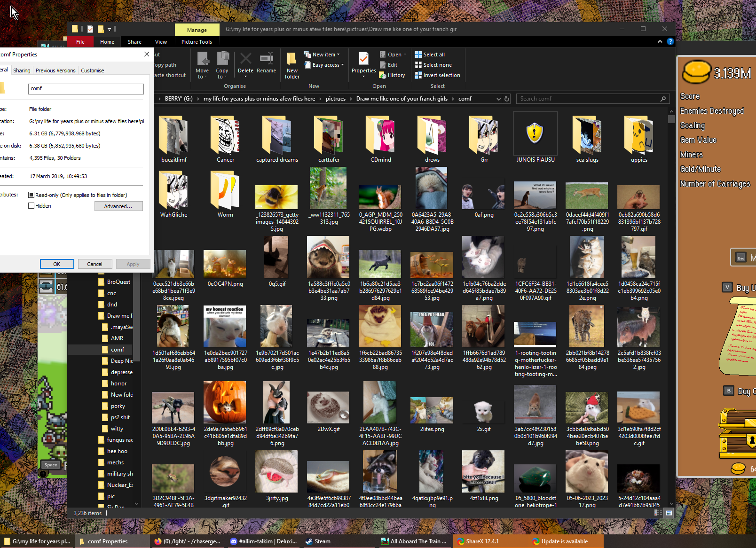The image size is (756, 548).
Task: Open Firefox /lgbt/ taskbar item
Action: click(188, 541)
